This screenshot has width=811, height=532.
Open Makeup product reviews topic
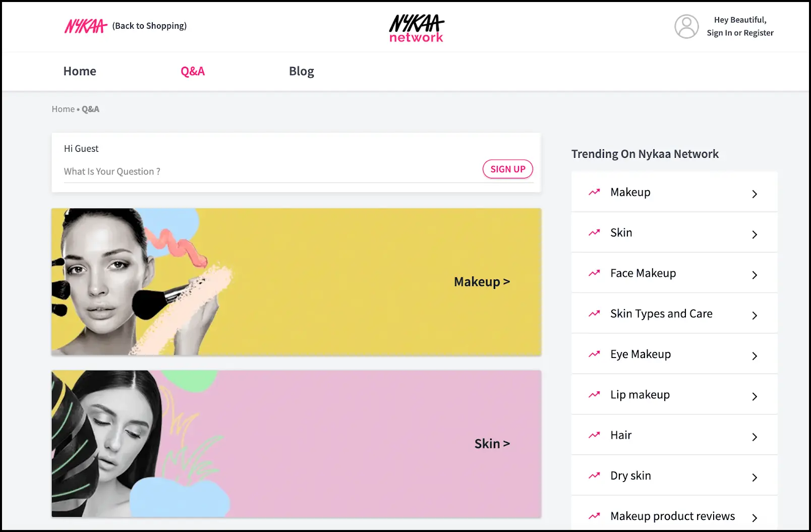point(672,516)
